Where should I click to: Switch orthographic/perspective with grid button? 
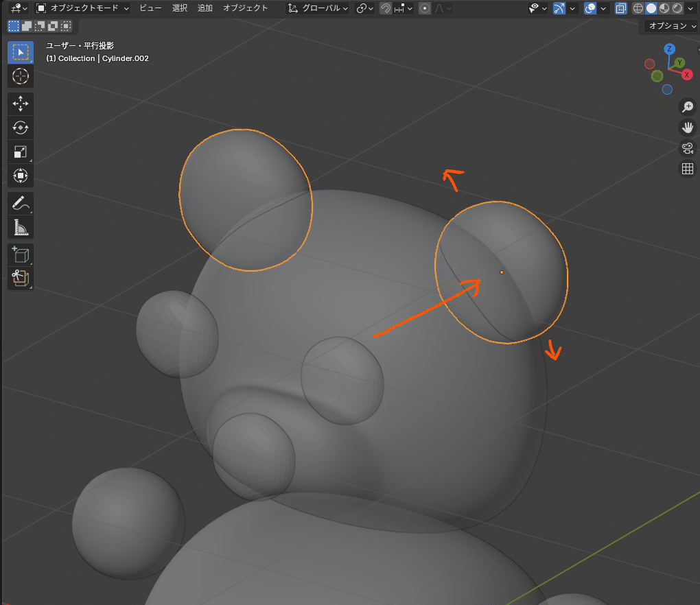[688, 169]
